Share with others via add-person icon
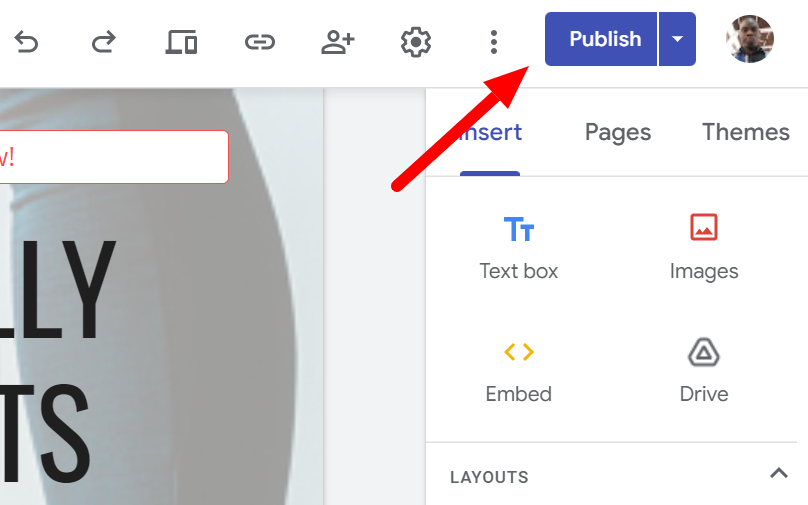Viewport: 808px width, 505px height. coord(338,42)
